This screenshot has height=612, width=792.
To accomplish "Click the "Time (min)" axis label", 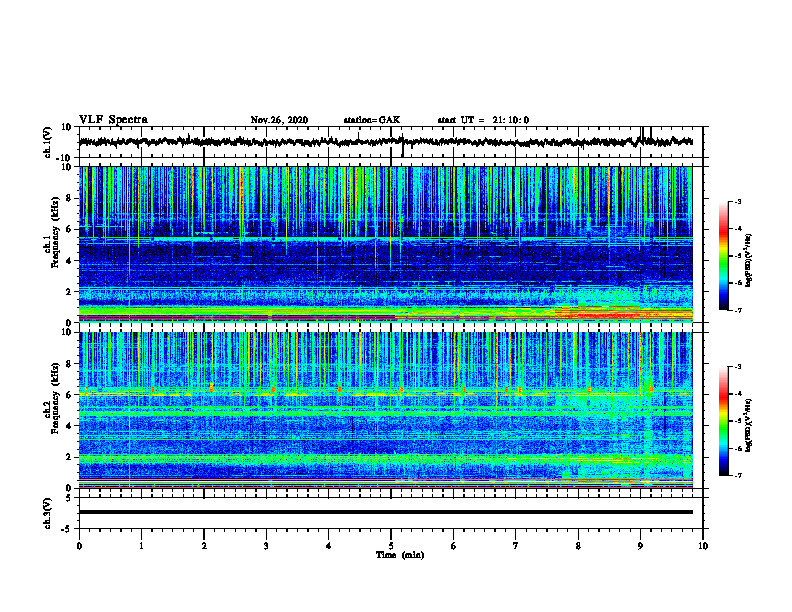I will click(x=400, y=555).
